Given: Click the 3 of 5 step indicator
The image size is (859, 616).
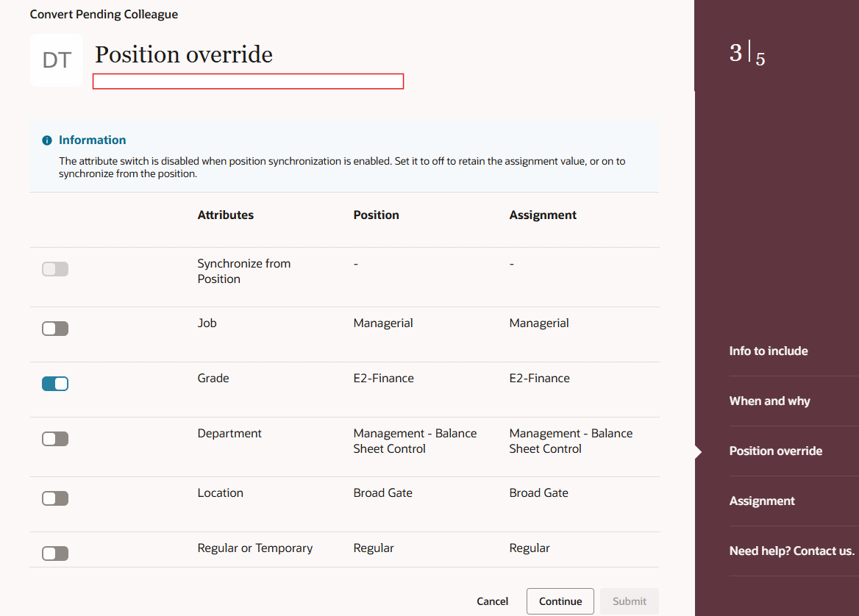Looking at the screenshot, I should (x=746, y=53).
